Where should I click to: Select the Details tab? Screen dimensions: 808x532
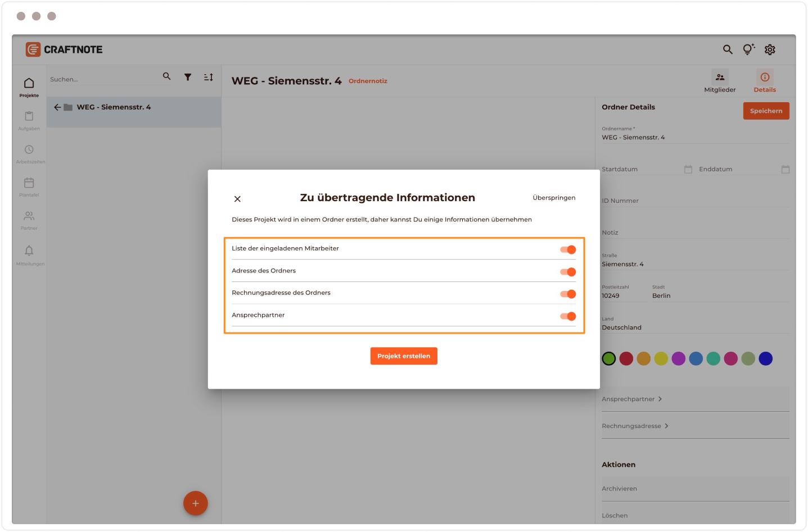(765, 81)
